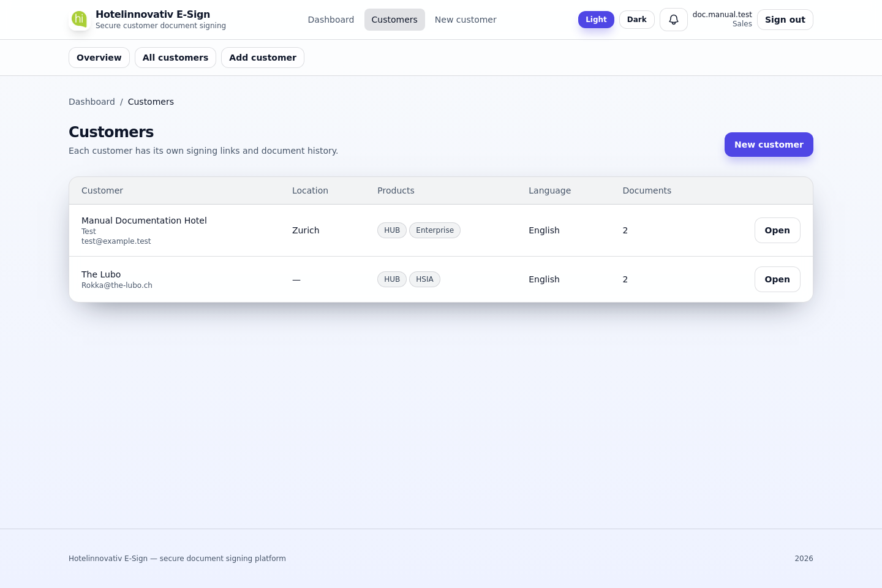
Task: Click the Language column header
Action: point(549,190)
